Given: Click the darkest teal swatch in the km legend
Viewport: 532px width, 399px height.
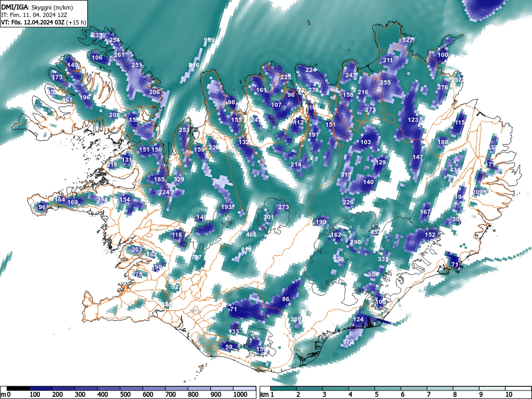Looking at the screenshot, I should [284, 388].
